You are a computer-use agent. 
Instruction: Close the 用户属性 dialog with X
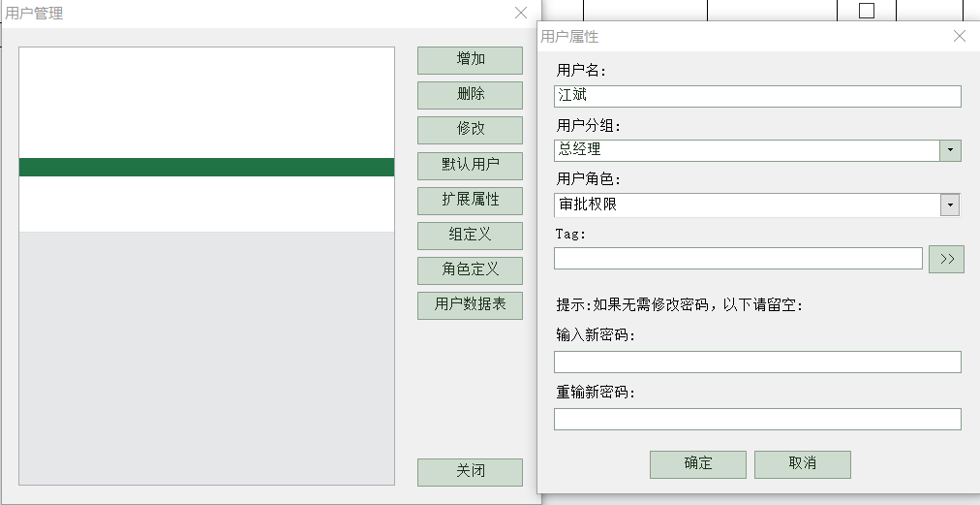pyautogui.click(x=960, y=36)
